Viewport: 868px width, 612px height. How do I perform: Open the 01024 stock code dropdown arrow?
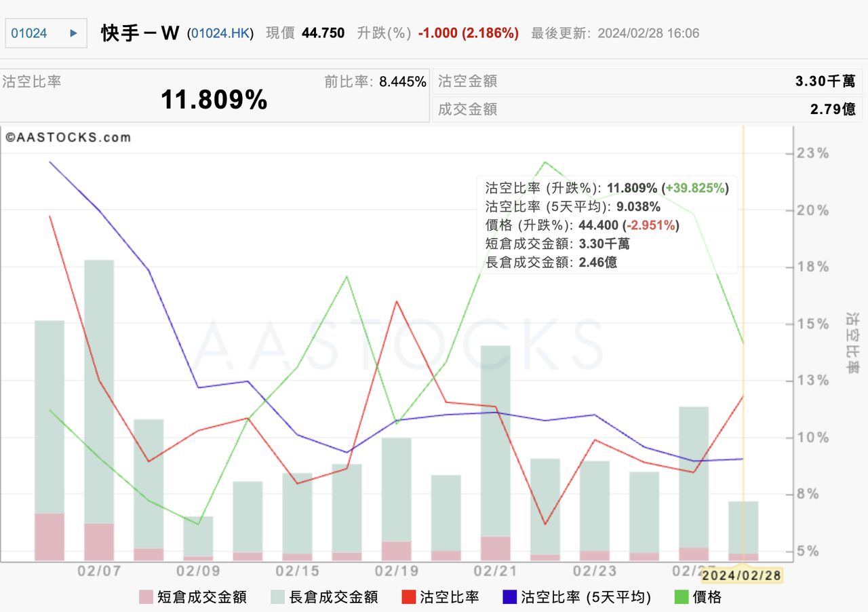click(73, 33)
